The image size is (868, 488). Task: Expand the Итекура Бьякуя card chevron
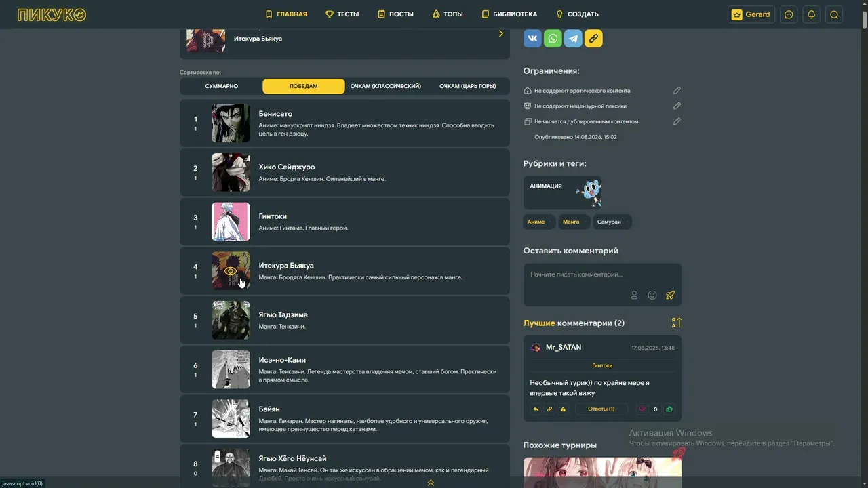[501, 33]
